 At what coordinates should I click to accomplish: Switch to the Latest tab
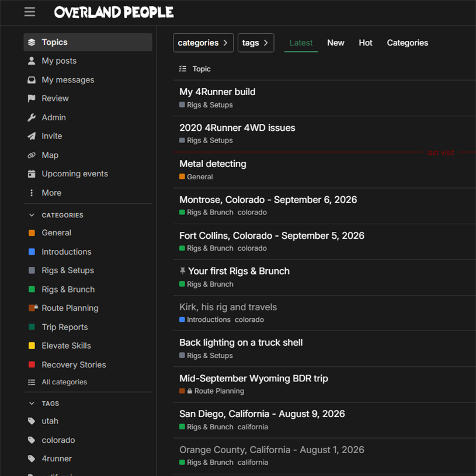301,43
